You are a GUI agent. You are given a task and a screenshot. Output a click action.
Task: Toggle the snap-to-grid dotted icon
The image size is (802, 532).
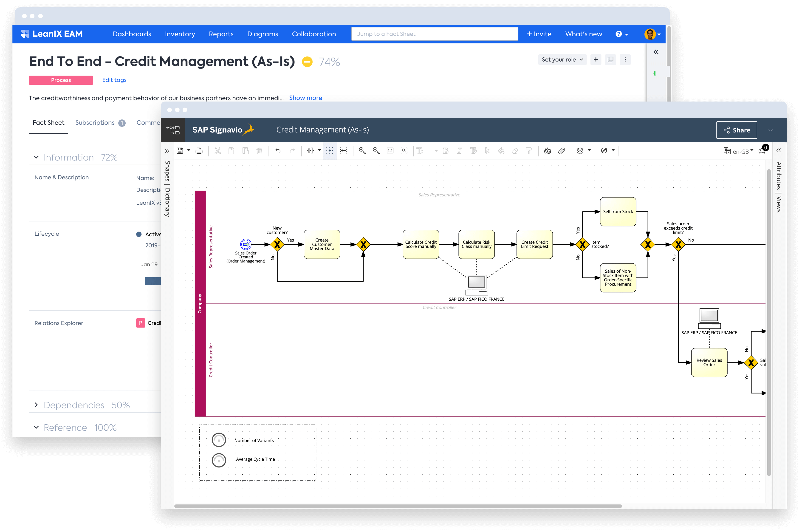click(x=329, y=151)
